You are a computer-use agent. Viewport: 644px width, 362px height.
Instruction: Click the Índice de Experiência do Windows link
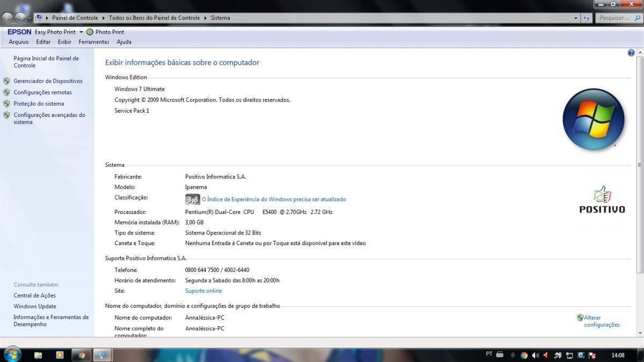pyautogui.click(x=274, y=200)
